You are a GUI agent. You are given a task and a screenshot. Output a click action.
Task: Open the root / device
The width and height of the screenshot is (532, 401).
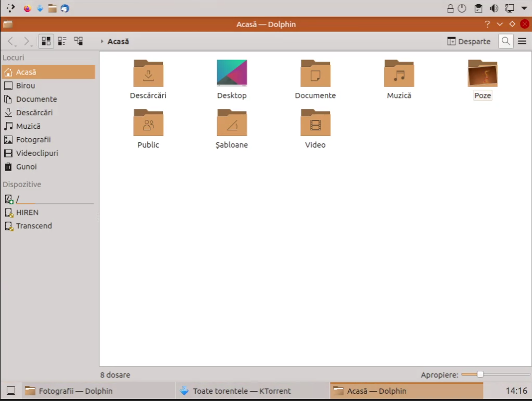tap(49, 199)
